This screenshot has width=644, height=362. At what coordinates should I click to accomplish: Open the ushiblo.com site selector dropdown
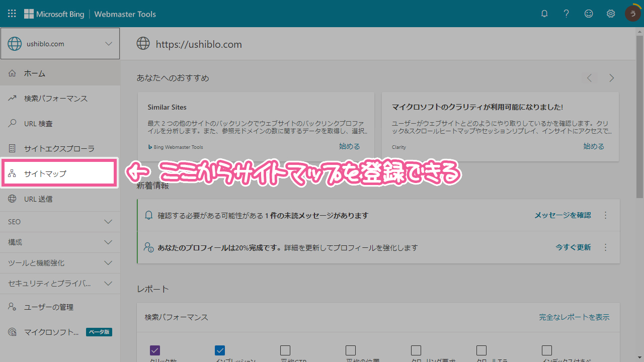click(x=60, y=44)
